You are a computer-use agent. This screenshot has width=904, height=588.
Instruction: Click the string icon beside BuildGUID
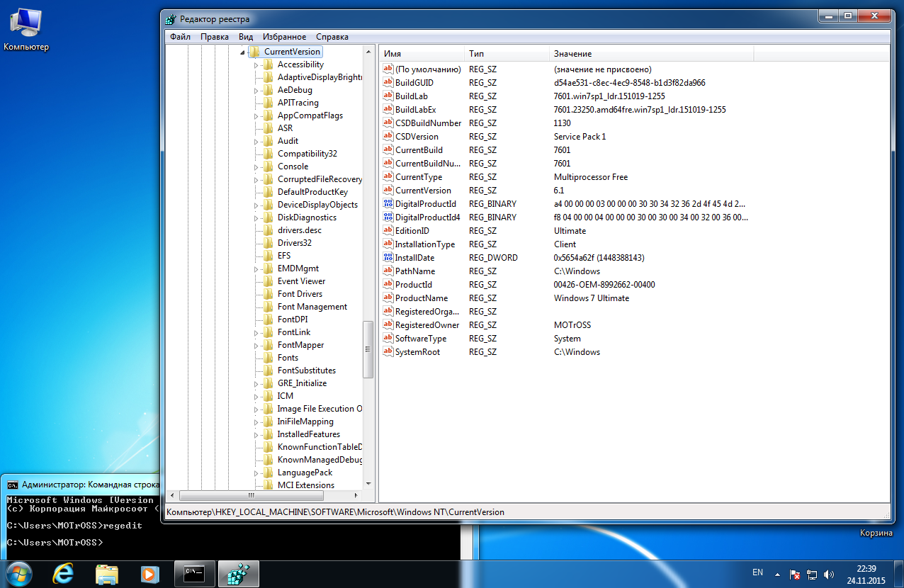point(388,82)
